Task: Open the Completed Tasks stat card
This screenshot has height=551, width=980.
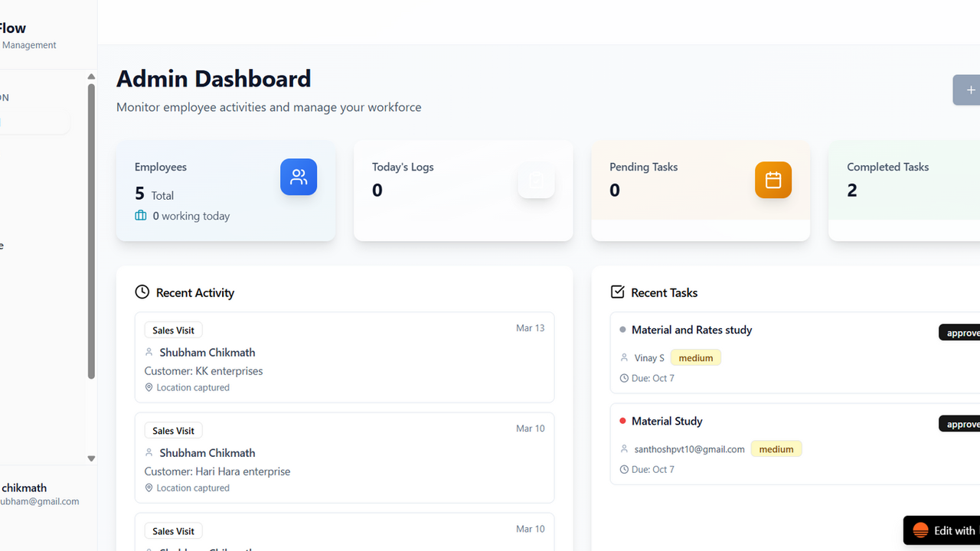Action: 904,191
